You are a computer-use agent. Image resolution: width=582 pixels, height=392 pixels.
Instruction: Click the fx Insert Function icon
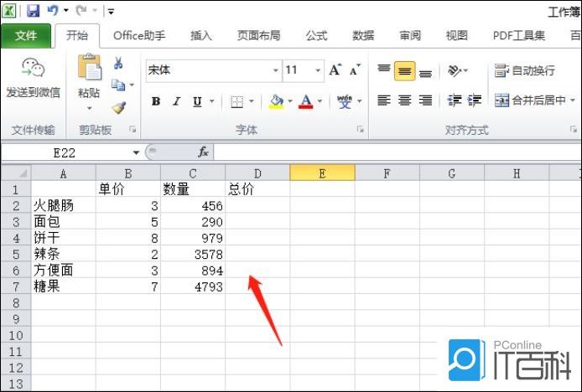(203, 152)
